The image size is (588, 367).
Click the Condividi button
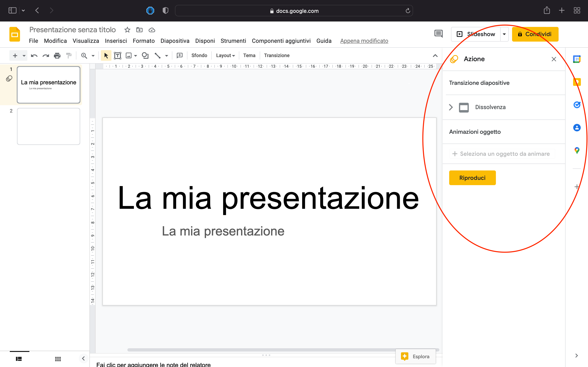coord(535,34)
